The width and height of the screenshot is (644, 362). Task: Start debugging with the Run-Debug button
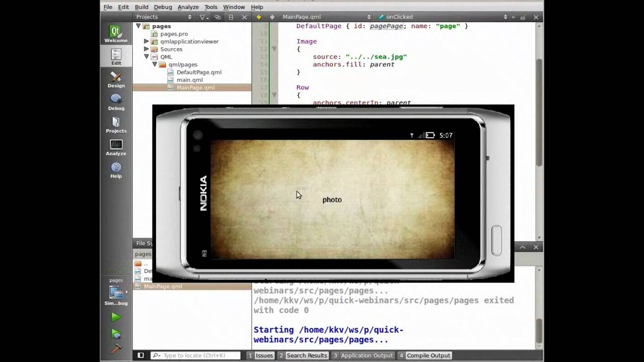pos(116,334)
